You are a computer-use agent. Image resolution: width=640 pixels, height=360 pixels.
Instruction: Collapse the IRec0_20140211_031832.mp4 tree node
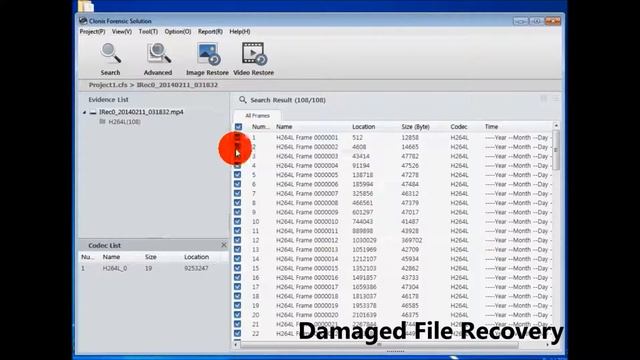84,112
